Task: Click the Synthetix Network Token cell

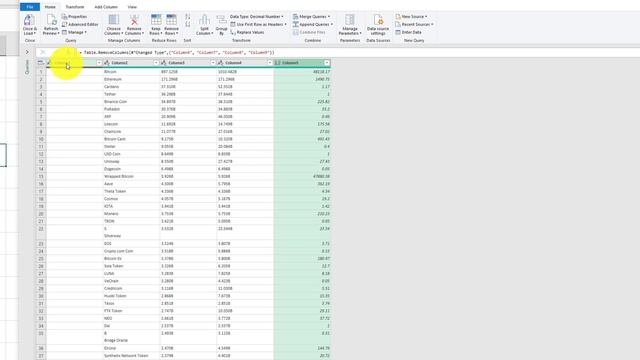Action: point(131,356)
